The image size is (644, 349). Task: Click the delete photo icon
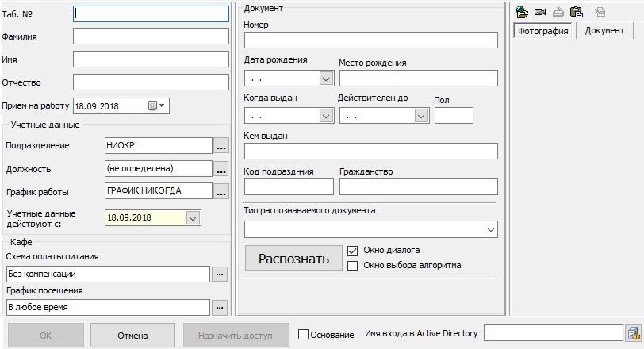[x=600, y=12]
